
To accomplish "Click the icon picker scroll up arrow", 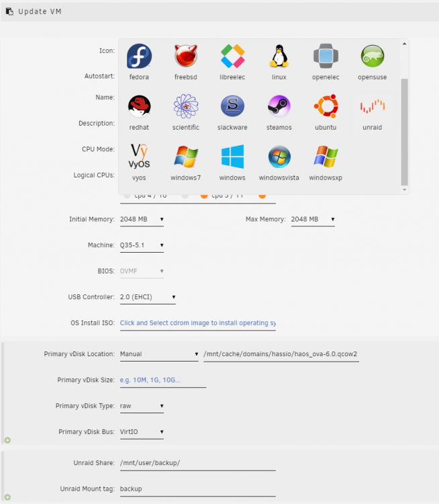I will [x=404, y=44].
